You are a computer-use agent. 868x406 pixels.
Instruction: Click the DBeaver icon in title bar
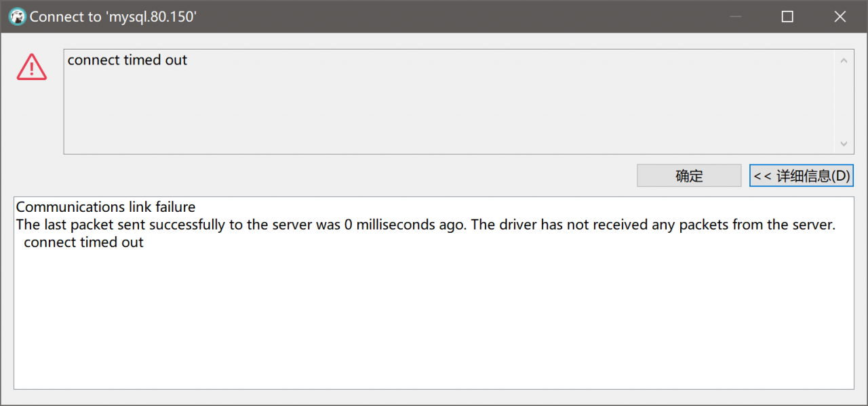[x=17, y=16]
